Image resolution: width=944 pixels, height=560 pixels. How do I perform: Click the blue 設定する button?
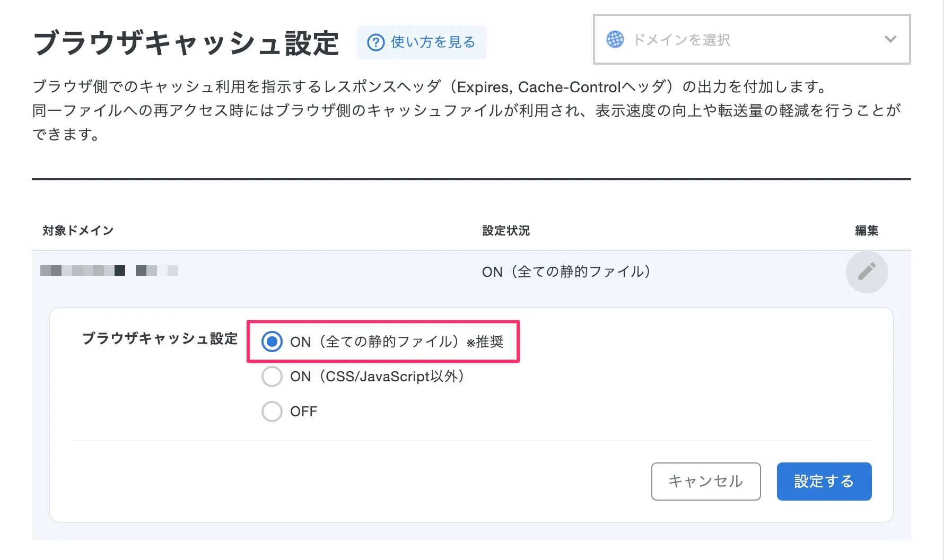(x=824, y=481)
